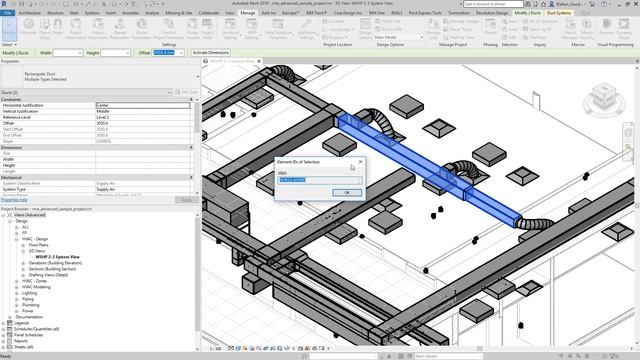
Task: Switch to the View ribbon tab
Action: (x=229, y=13)
